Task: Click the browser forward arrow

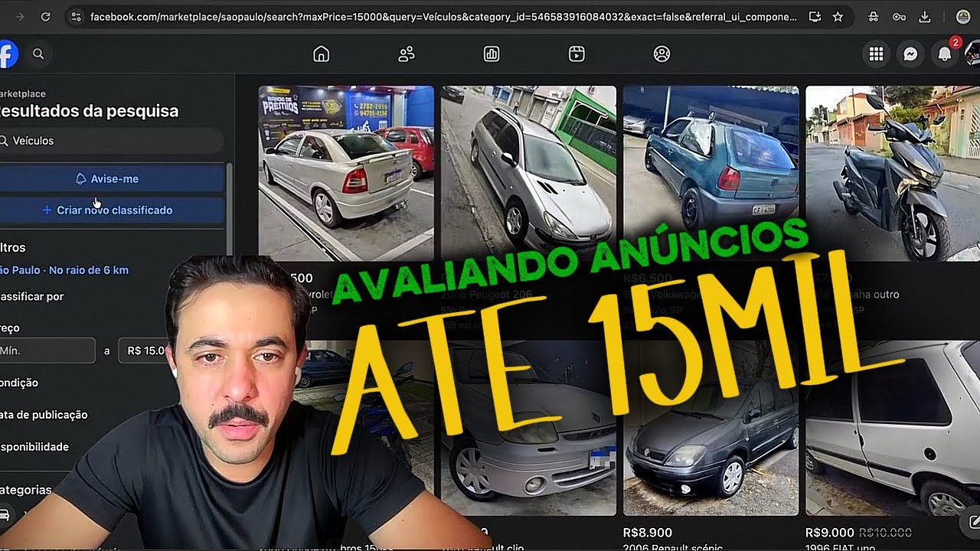Action: pyautogui.click(x=20, y=16)
